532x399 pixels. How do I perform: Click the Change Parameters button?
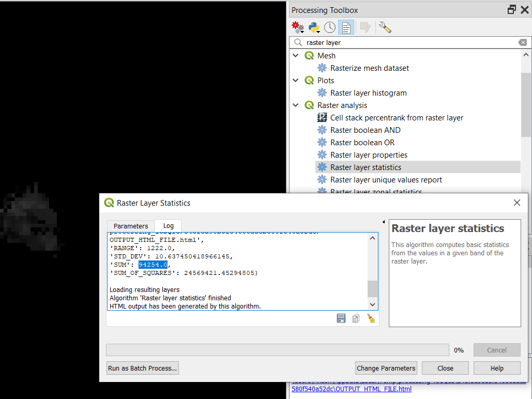coord(386,368)
